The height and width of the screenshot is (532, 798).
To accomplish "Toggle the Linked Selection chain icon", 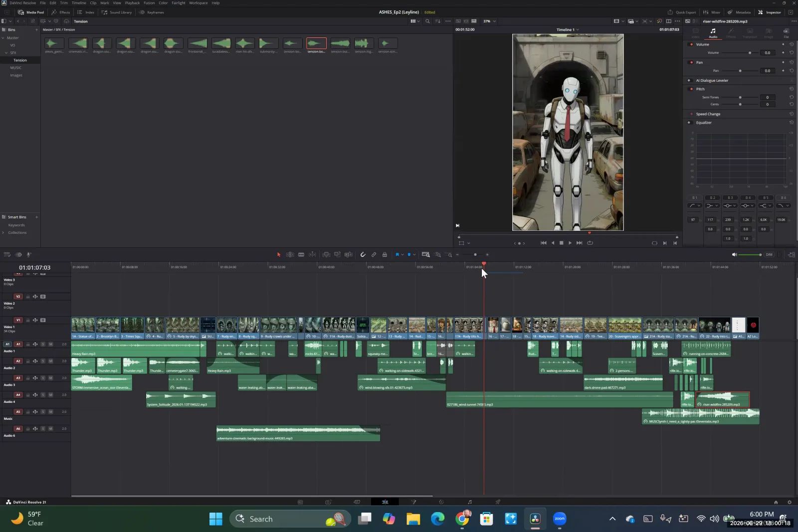I will point(374,254).
